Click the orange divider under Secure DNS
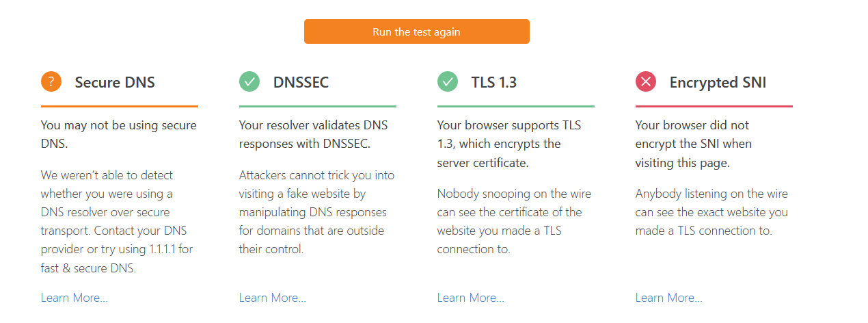The image size is (868, 323). [x=120, y=106]
